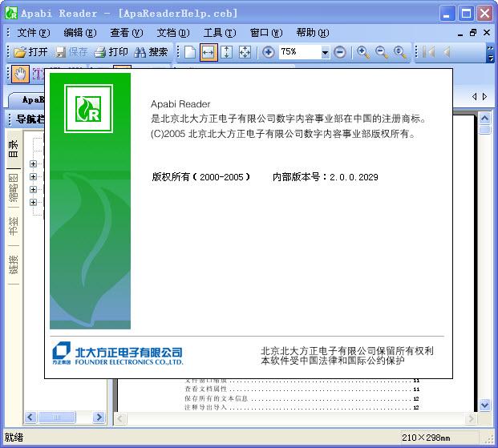Open the 窗口(W) menu
Viewport: 498px width, 448px height.
[x=266, y=33]
